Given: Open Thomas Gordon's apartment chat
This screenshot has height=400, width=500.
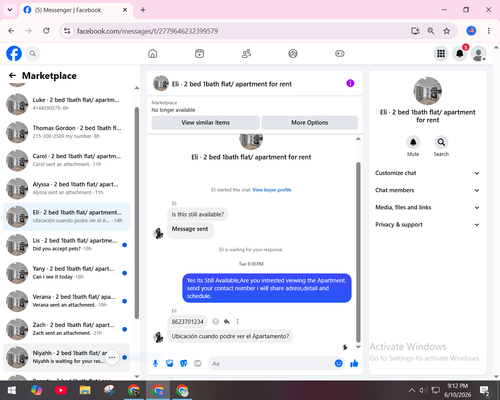Looking at the screenshot, I should (66, 132).
